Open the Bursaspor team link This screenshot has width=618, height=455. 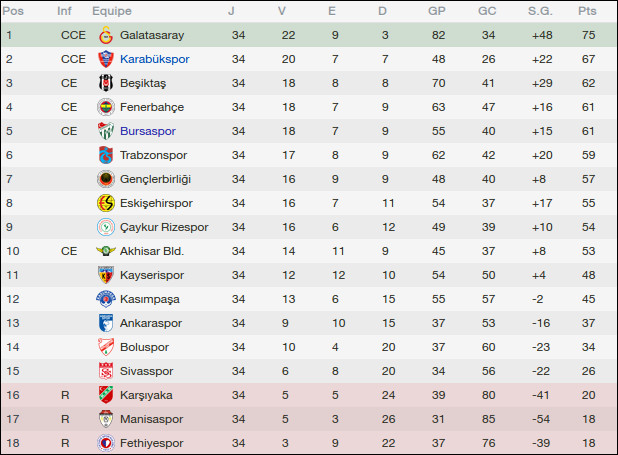[147, 131]
